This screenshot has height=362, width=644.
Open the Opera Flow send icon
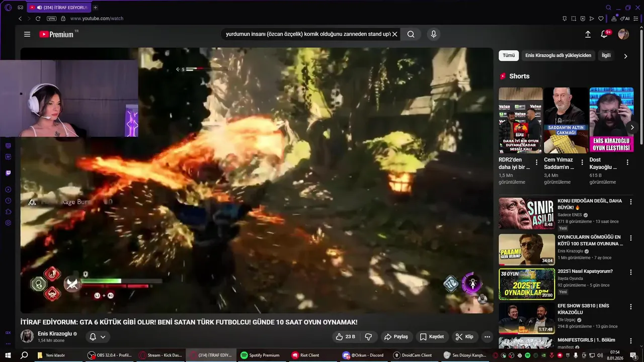(592, 19)
